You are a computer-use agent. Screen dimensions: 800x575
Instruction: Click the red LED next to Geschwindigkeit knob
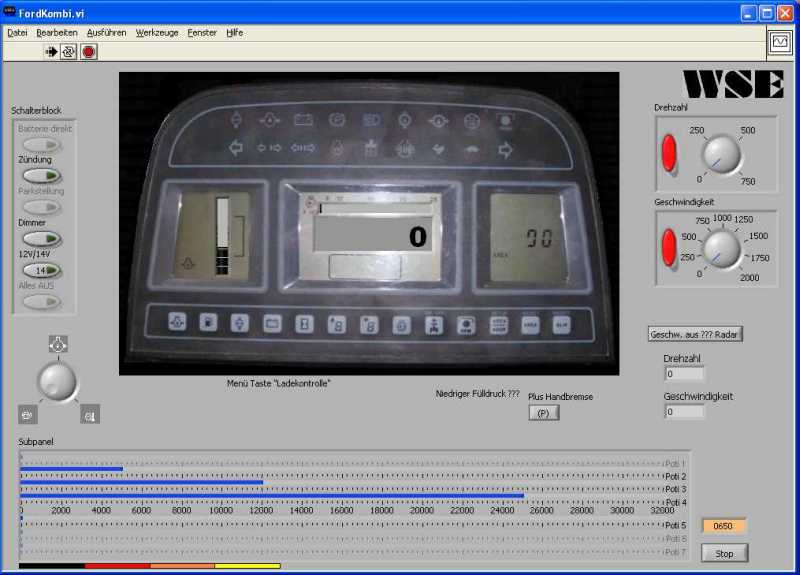click(x=669, y=247)
